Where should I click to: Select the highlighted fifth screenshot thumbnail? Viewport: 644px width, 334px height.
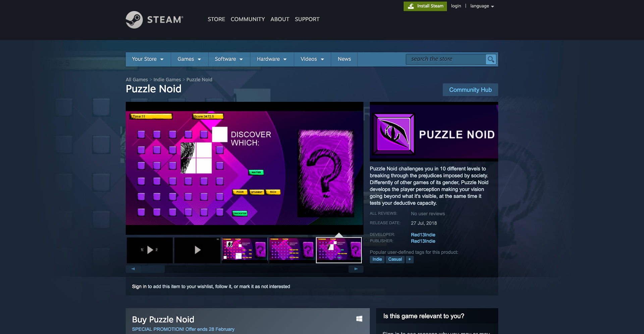click(x=339, y=250)
